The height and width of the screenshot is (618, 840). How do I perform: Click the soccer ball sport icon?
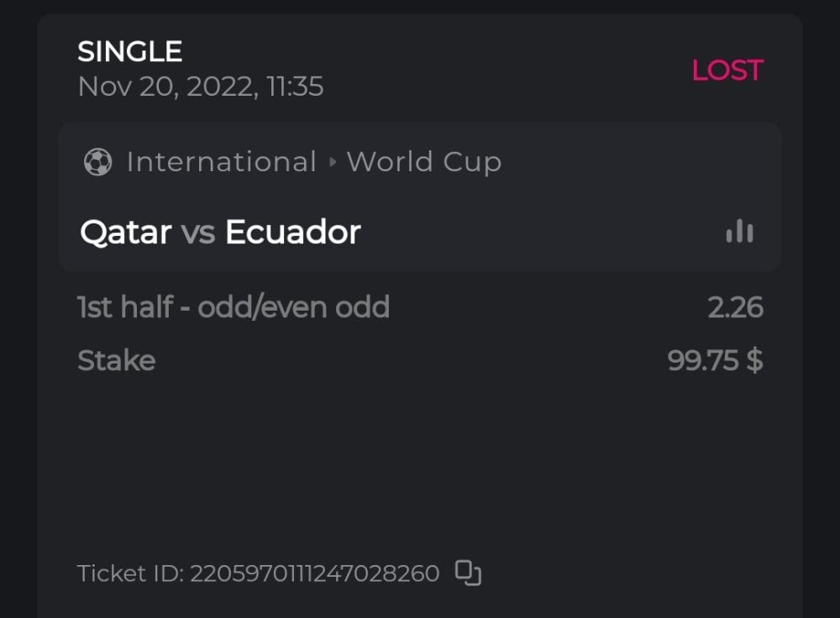pyautogui.click(x=97, y=162)
